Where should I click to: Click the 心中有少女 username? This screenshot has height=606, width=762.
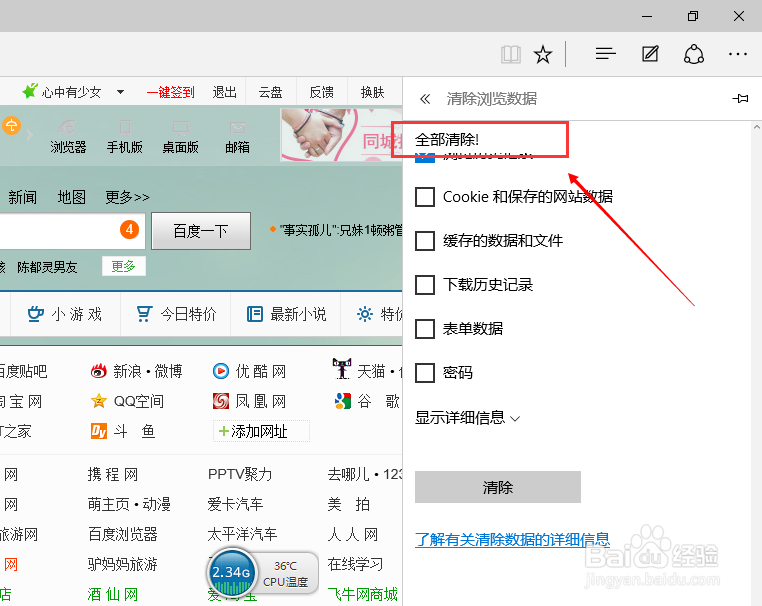(x=71, y=92)
